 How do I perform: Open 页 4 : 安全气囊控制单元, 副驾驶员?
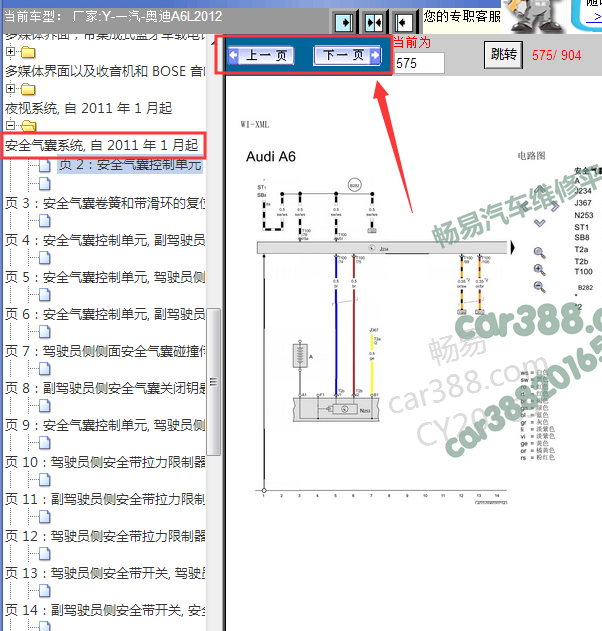[x=105, y=240]
